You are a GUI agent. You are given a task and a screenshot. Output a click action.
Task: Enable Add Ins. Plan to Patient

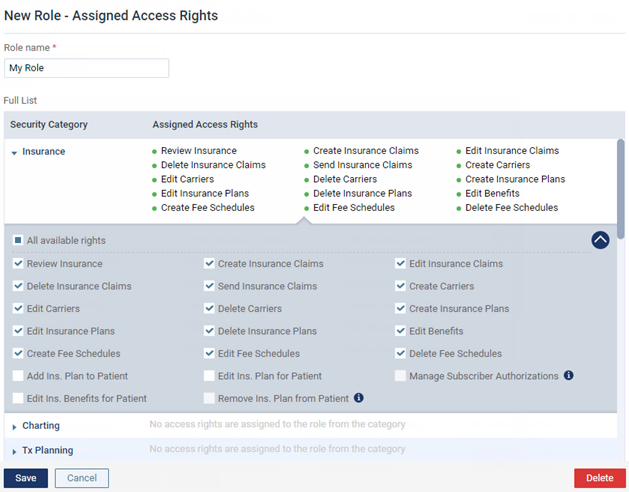19,376
